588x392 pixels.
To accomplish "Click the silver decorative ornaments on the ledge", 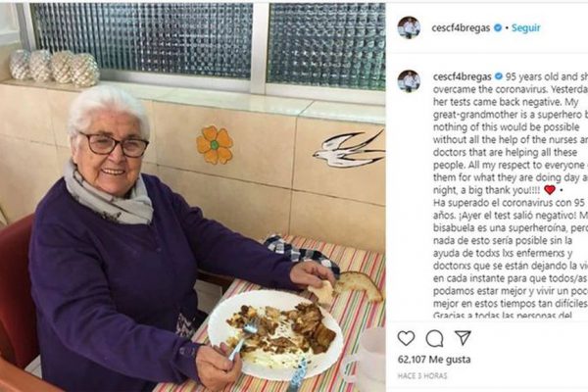I will (54, 66).
